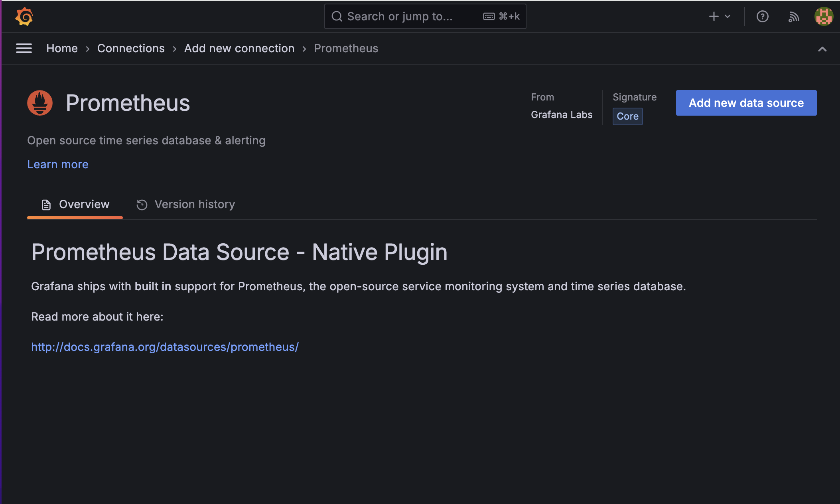Click the keyboard shortcut icon in search

tap(489, 16)
